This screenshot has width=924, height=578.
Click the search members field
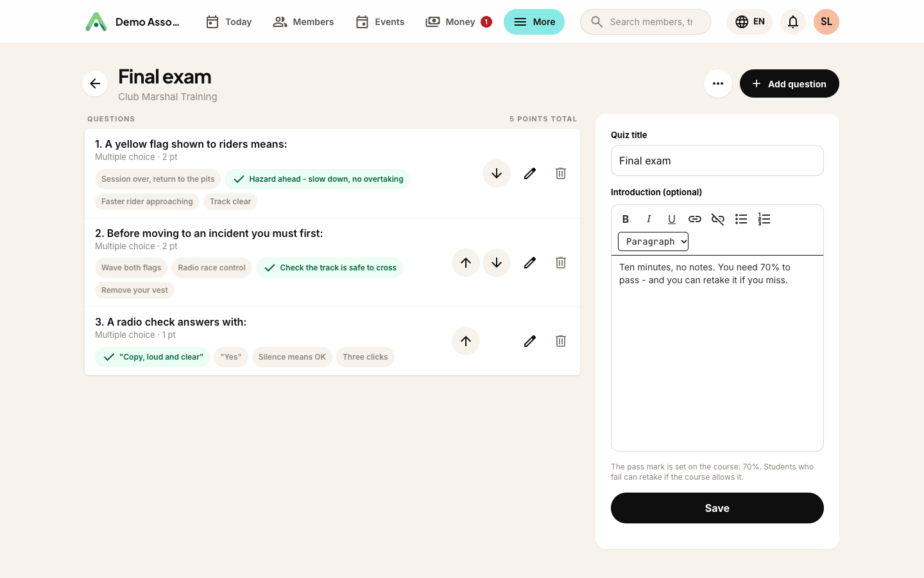(646, 22)
